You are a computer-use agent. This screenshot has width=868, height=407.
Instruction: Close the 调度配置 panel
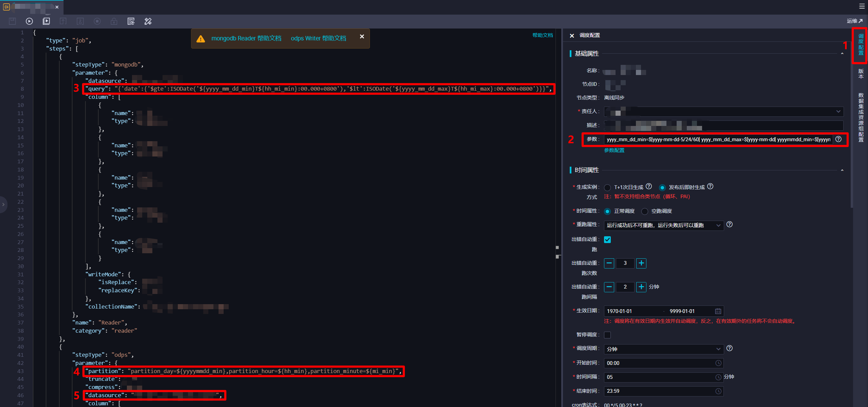point(572,36)
